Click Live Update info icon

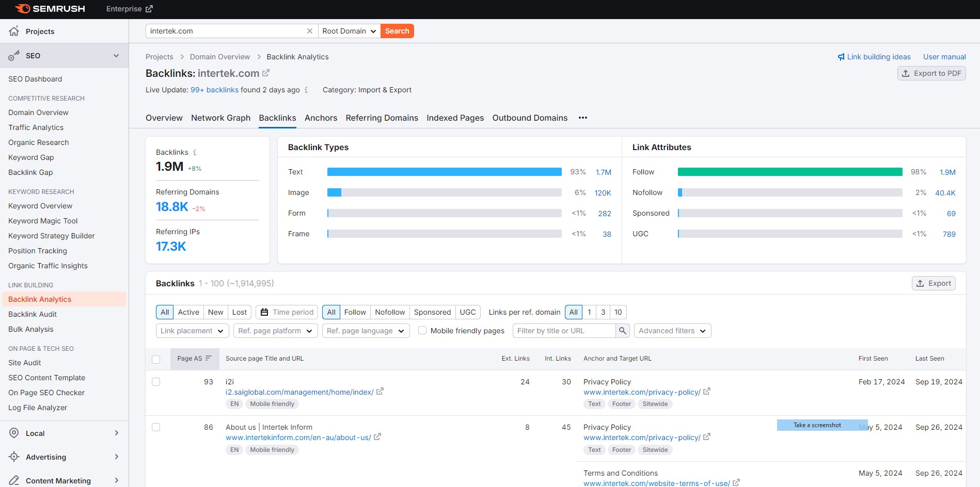point(306,90)
